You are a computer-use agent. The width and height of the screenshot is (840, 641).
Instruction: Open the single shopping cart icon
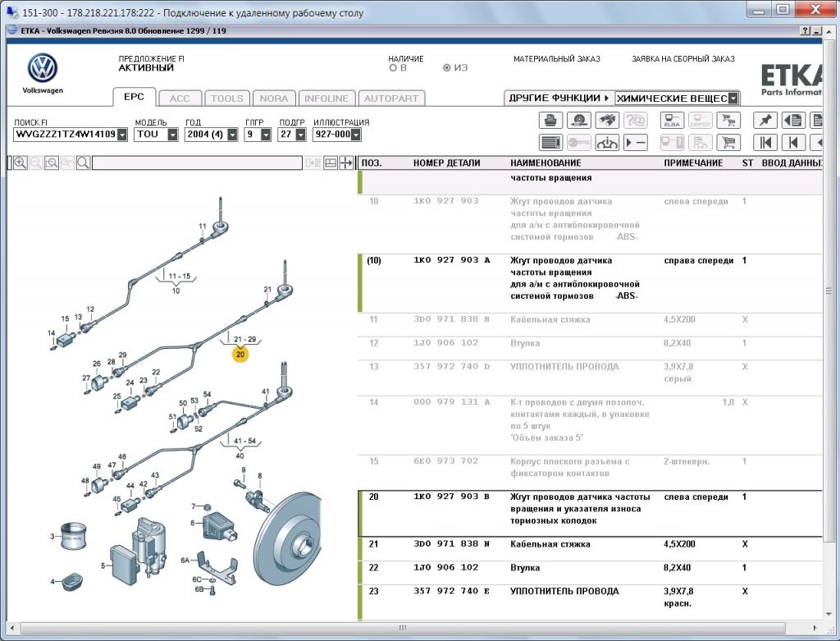[x=728, y=143]
